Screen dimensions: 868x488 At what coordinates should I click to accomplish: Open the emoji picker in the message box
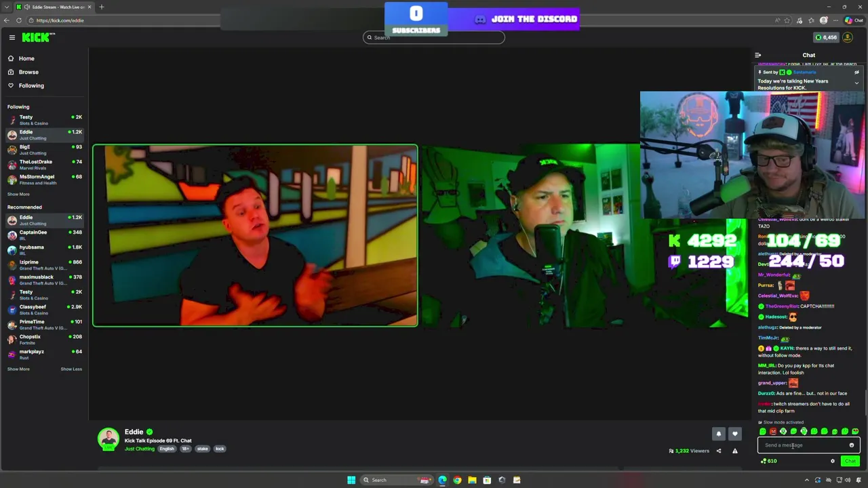coord(852,445)
